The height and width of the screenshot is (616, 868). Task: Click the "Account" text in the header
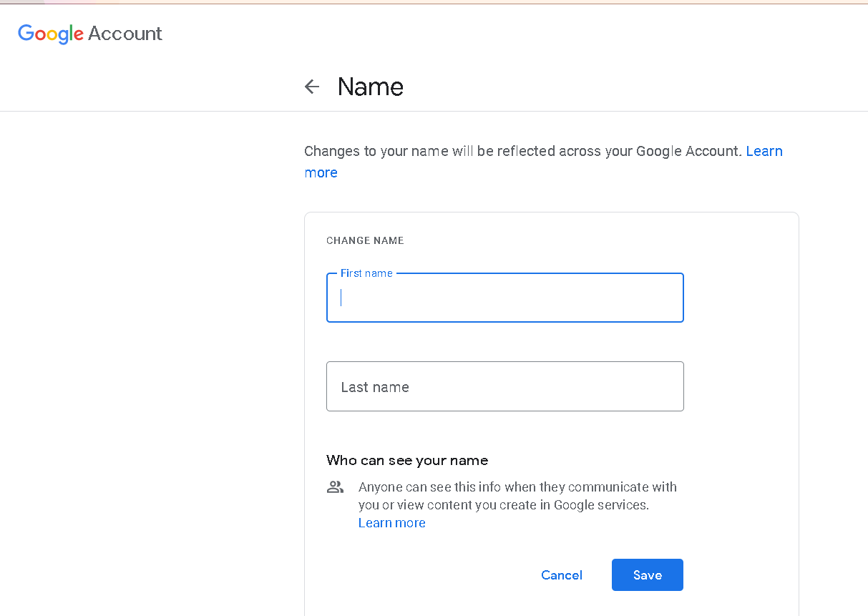(125, 34)
